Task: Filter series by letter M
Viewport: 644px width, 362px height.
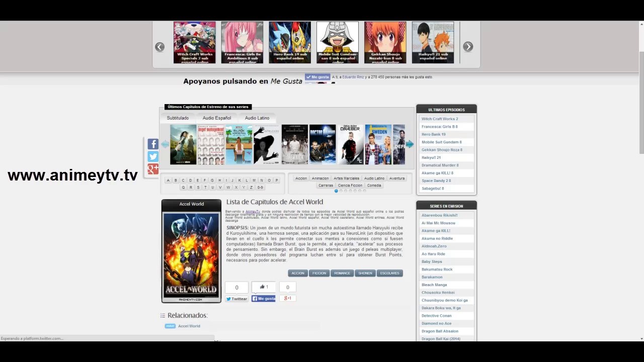Action: click(x=254, y=180)
